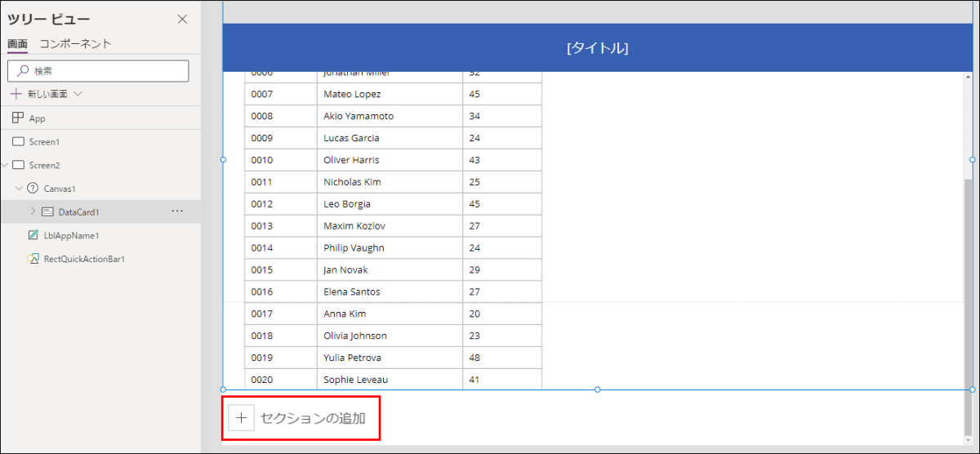
Task: Click the age cell 43
Action: pos(502,160)
